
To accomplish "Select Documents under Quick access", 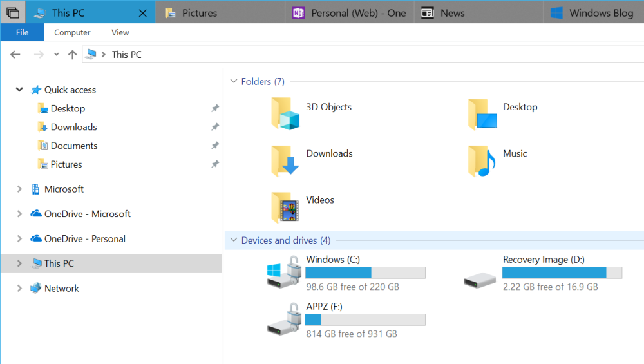I will tap(74, 146).
